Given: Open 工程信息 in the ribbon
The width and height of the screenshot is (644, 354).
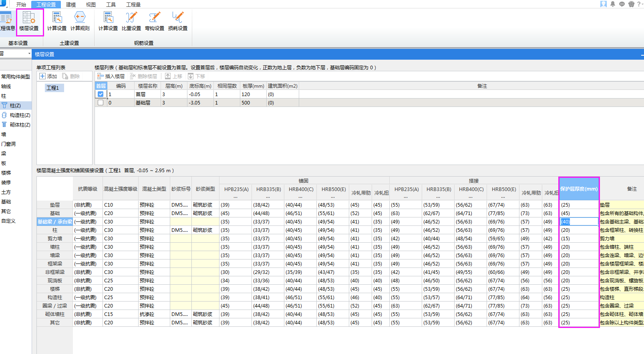Looking at the screenshot, I should point(7,22).
